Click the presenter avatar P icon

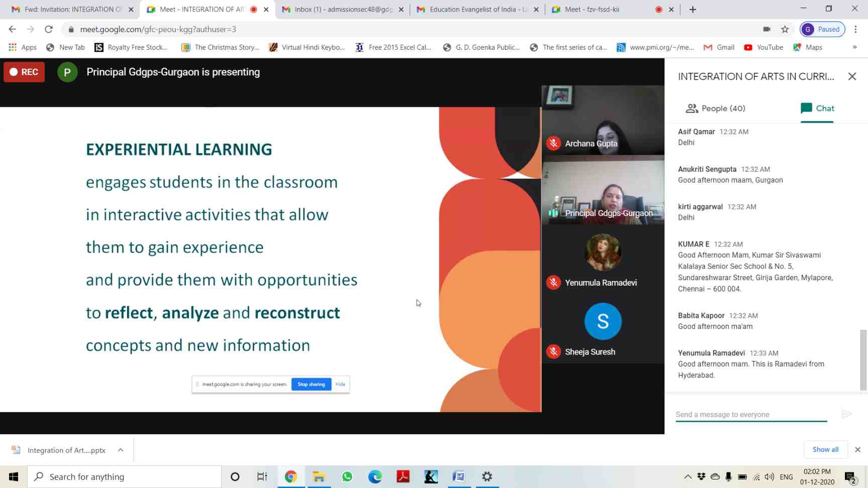(67, 72)
